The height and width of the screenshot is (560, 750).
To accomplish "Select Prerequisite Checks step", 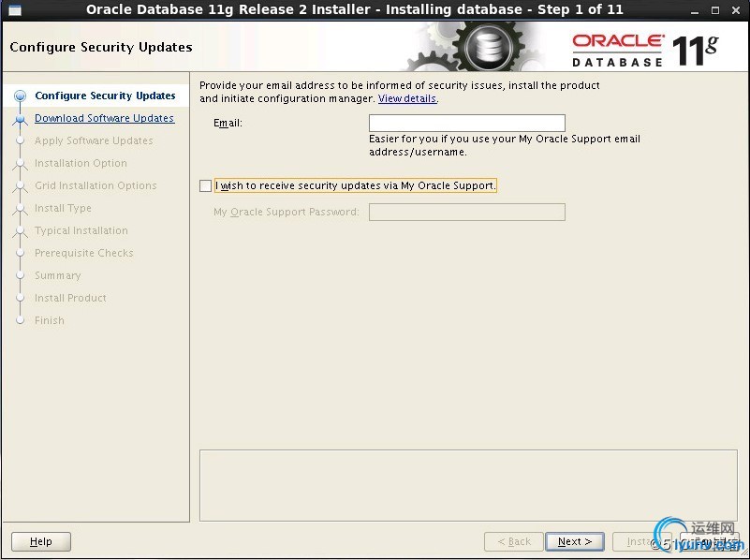I will point(84,253).
